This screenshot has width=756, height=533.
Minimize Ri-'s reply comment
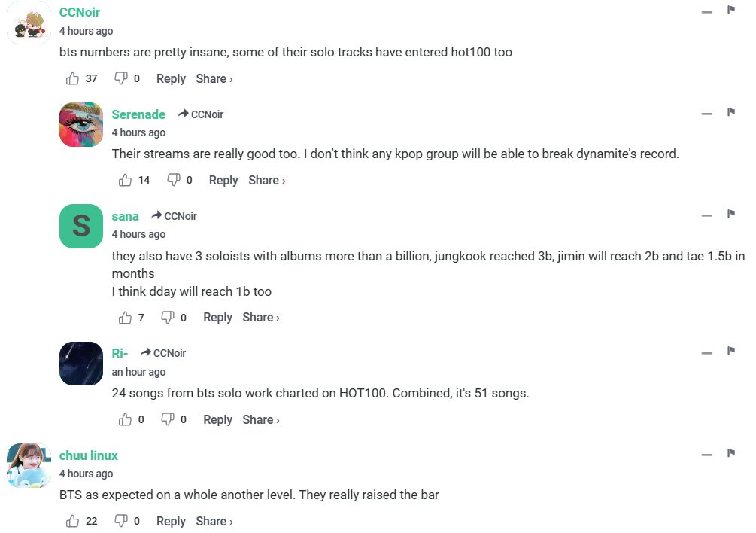[706, 353]
